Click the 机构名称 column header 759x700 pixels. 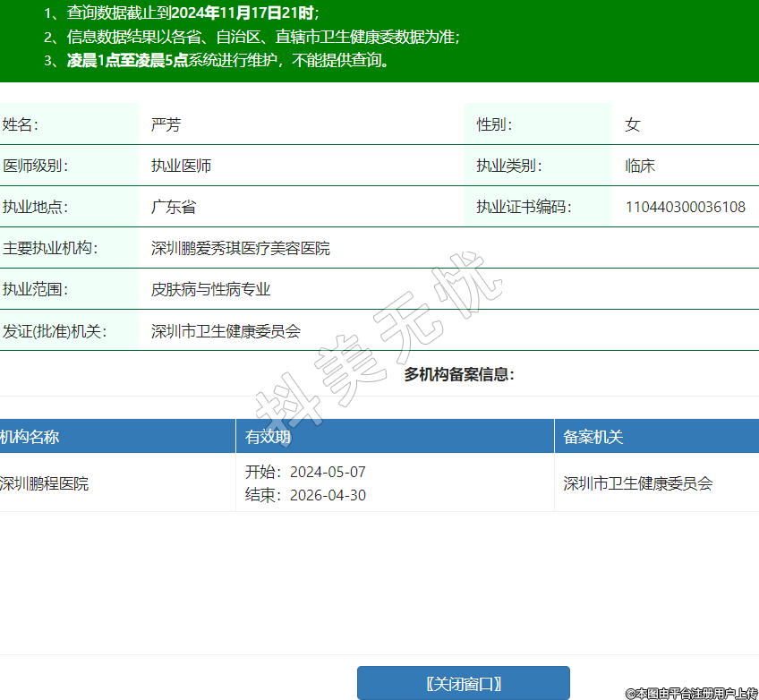[30, 437]
